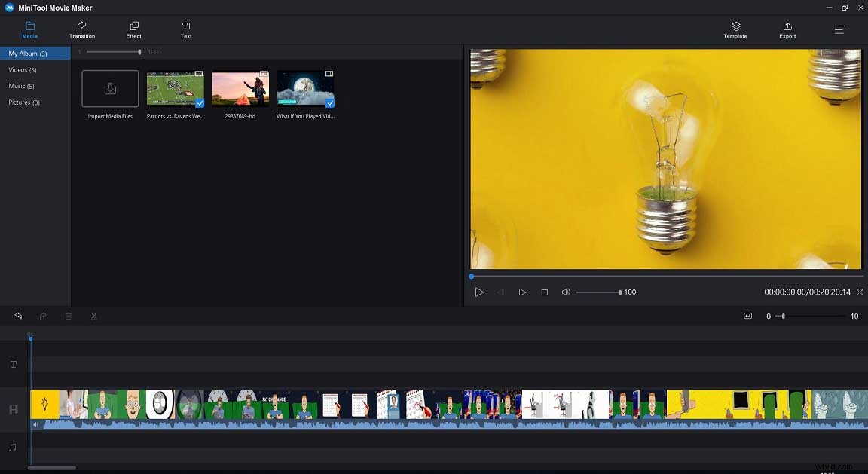The height and width of the screenshot is (474, 868).
Task: Select the Split (scissors) tool
Action: point(93,316)
